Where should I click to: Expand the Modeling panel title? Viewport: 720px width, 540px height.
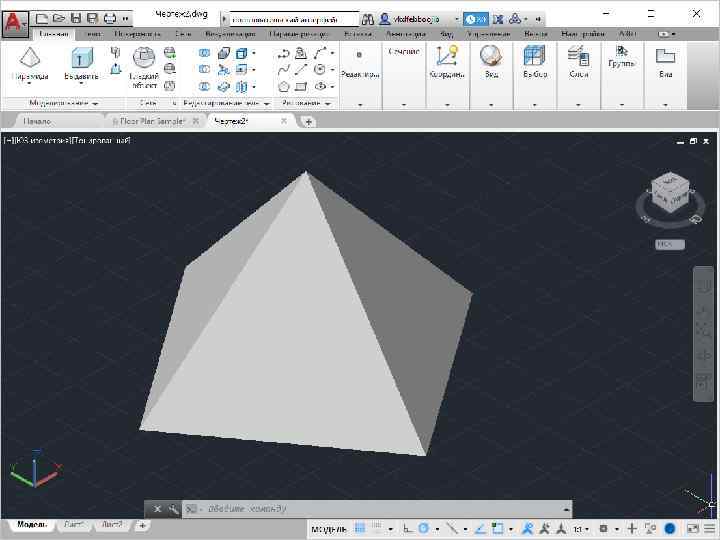click(x=63, y=103)
